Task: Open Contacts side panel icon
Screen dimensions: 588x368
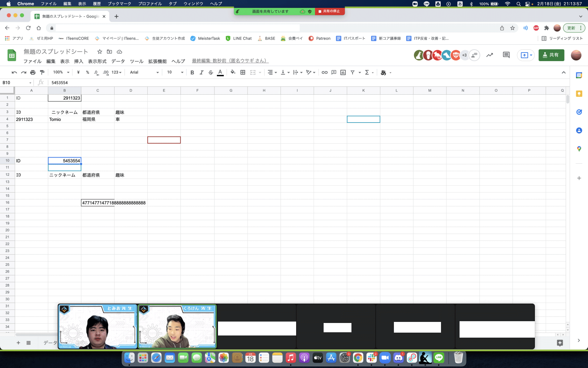Action: [x=579, y=130]
